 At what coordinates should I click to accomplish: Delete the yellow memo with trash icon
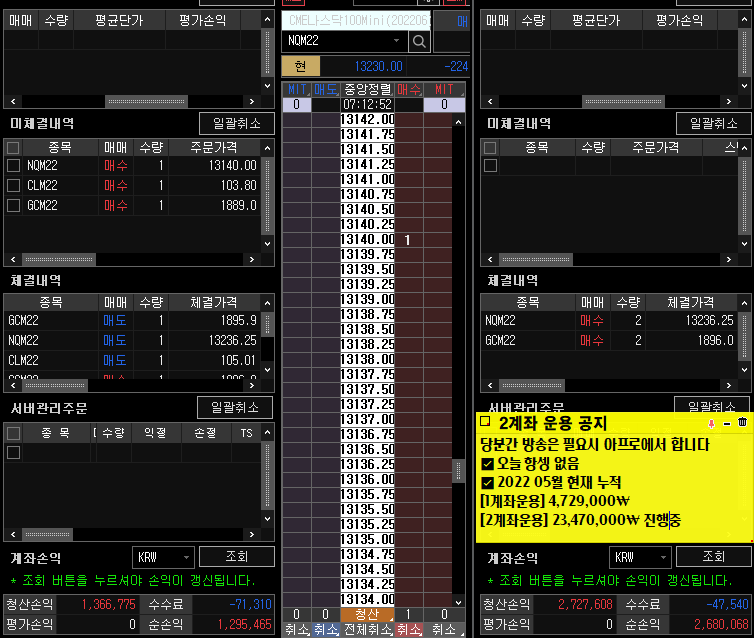742,422
